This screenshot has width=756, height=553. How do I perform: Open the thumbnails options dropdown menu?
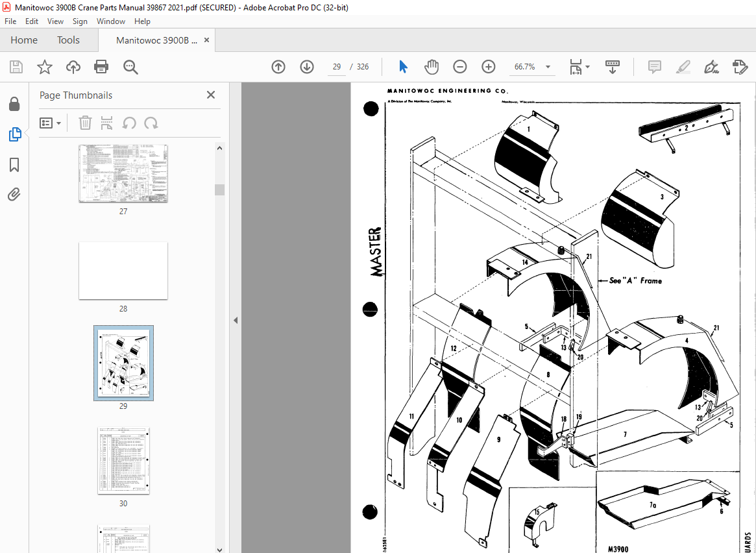pos(50,123)
